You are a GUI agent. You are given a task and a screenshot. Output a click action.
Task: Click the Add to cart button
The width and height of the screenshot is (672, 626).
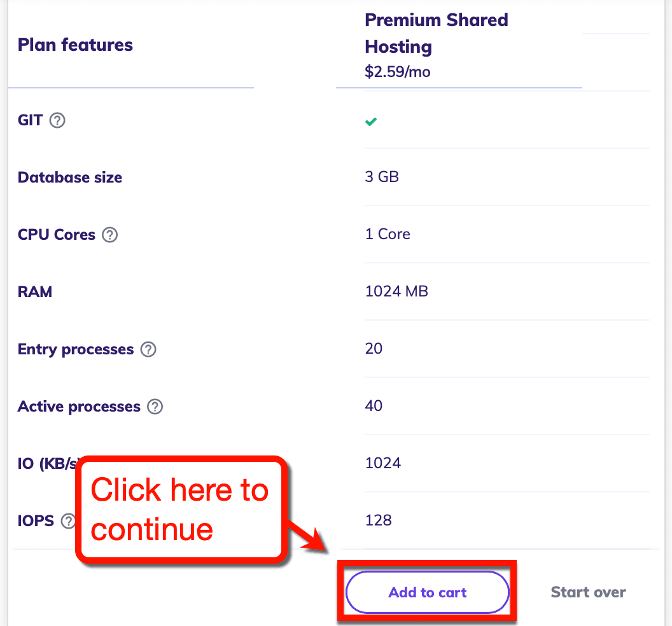click(x=427, y=592)
